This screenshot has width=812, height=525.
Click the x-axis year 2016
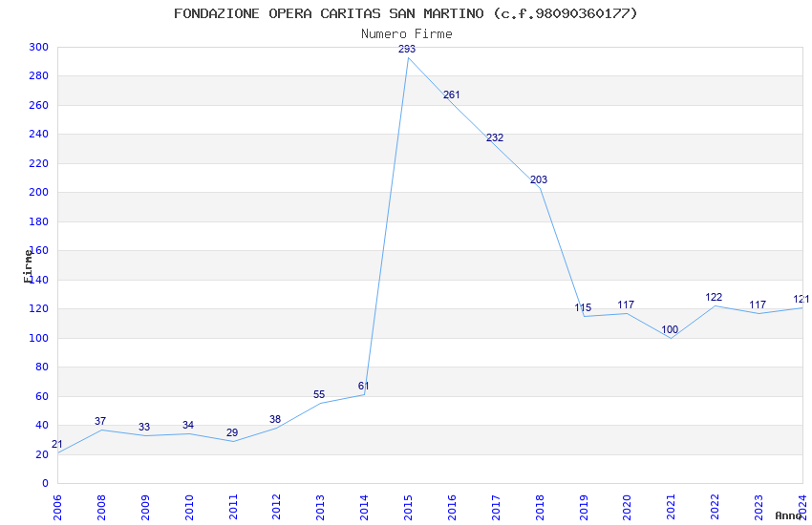click(x=452, y=508)
